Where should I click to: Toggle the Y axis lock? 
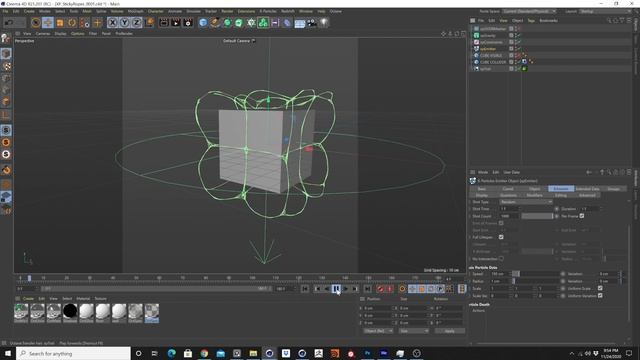[x=124, y=23]
